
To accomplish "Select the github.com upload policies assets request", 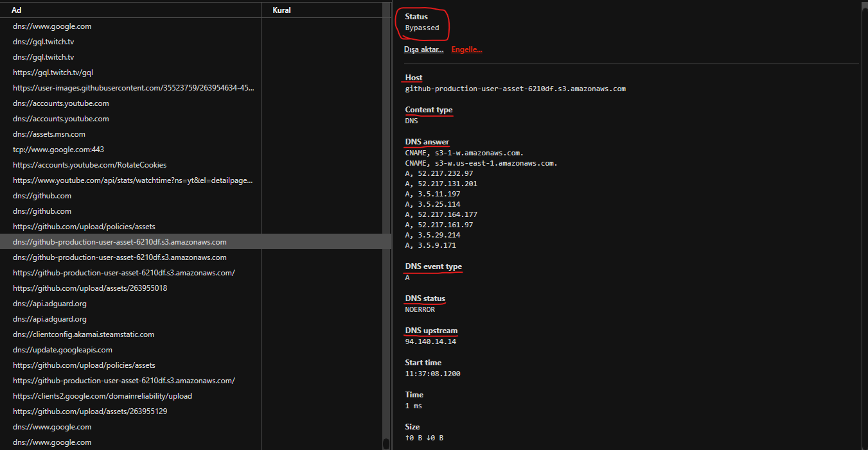I will (x=85, y=226).
